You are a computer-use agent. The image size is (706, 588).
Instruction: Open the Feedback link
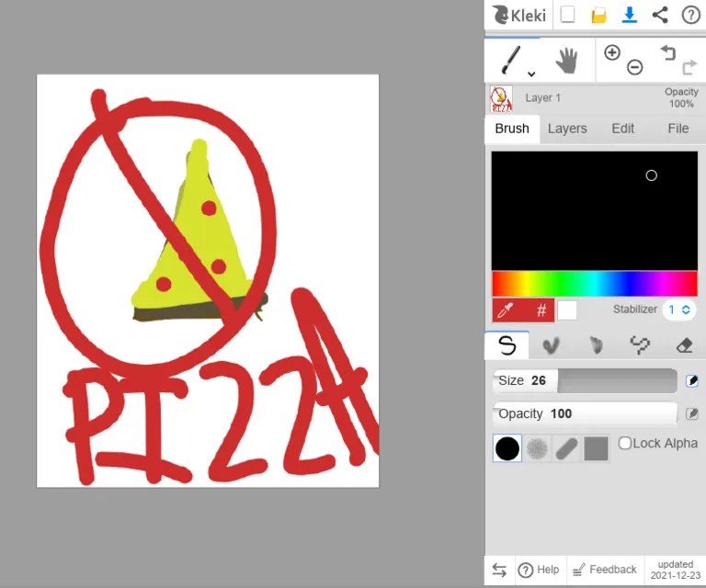(605, 570)
